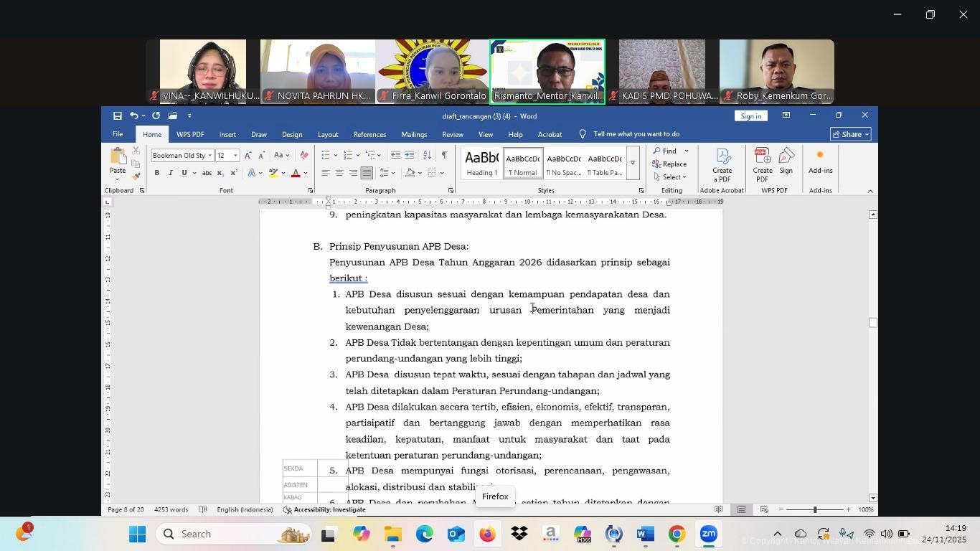Image resolution: width=980 pixels, height=551 pixels.
Task: Save the document using the floppy disk icon
Action: 117,116
